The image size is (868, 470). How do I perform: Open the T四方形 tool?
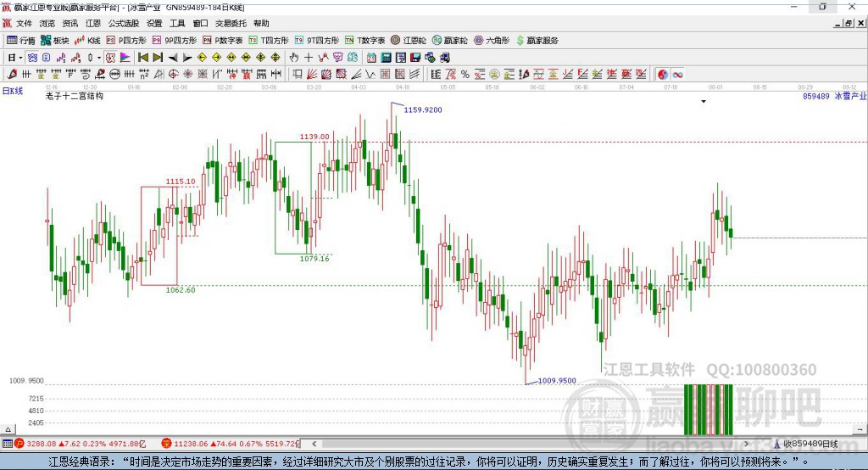pos(269,41)
